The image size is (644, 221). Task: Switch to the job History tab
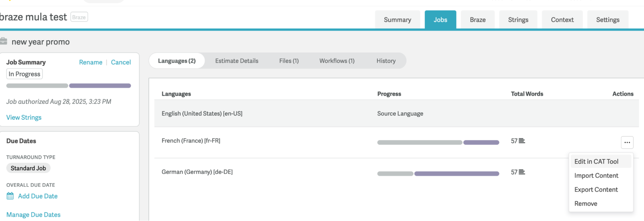click(386, 61)
